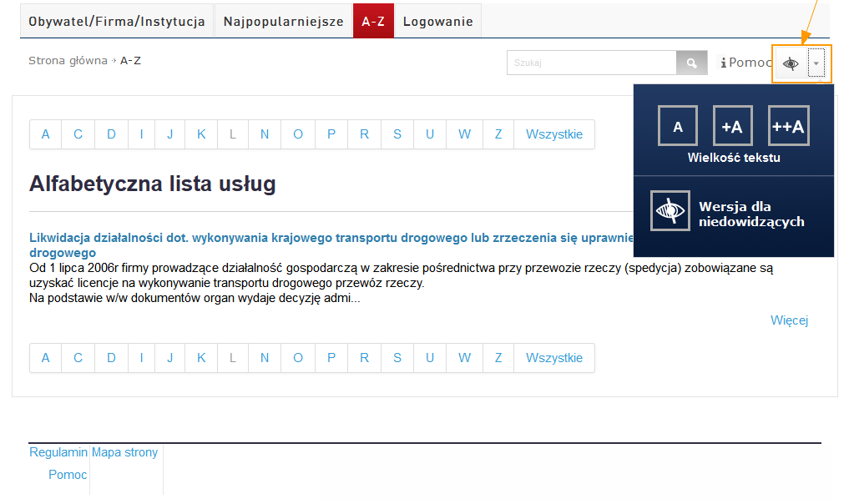Open Mapa strony footer link
849x504 pixels.
point(124,452)
